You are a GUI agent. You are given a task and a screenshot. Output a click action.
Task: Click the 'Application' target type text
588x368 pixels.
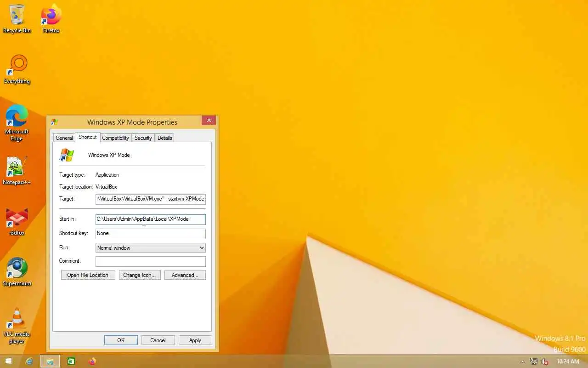[x=107, y=175]
